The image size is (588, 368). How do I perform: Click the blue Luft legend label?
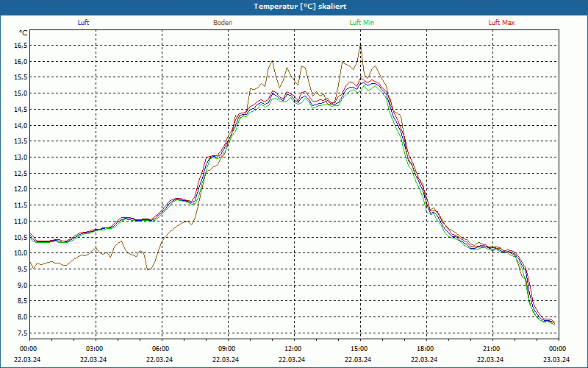[x=83, y=23]
